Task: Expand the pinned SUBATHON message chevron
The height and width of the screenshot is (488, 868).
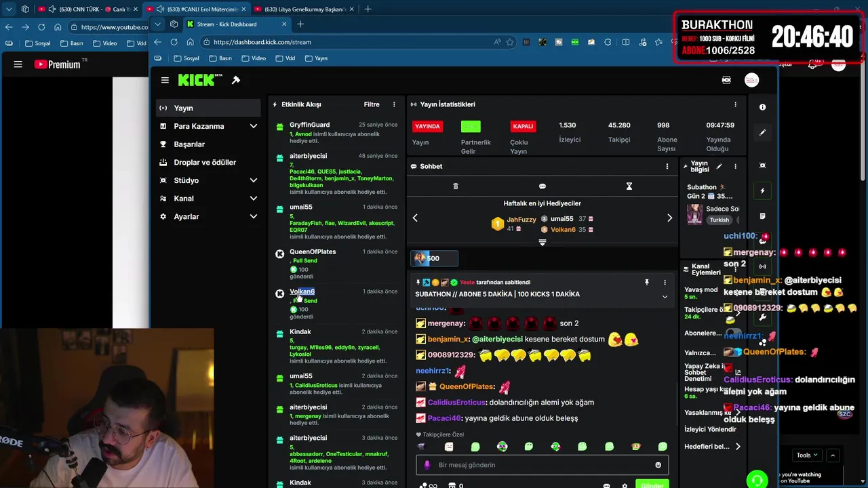Action: pos(665,297)
